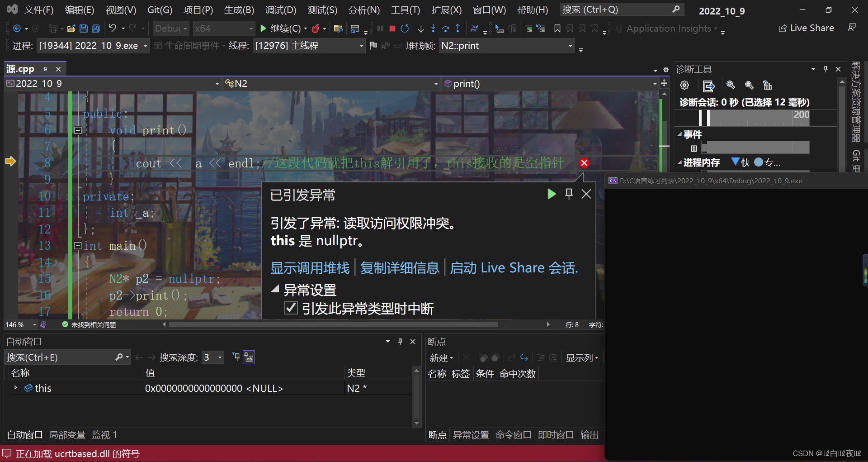868x462 pixels.
Task: Click the save all files icon
Action: coord(96,29)
